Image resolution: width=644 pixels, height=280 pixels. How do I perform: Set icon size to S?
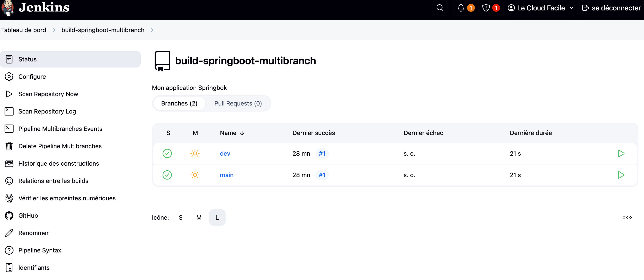(x=180, y=217)
